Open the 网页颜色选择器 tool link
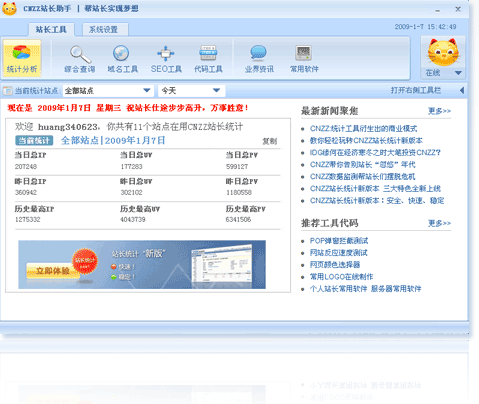479x404 pixels. click(335, 265)
